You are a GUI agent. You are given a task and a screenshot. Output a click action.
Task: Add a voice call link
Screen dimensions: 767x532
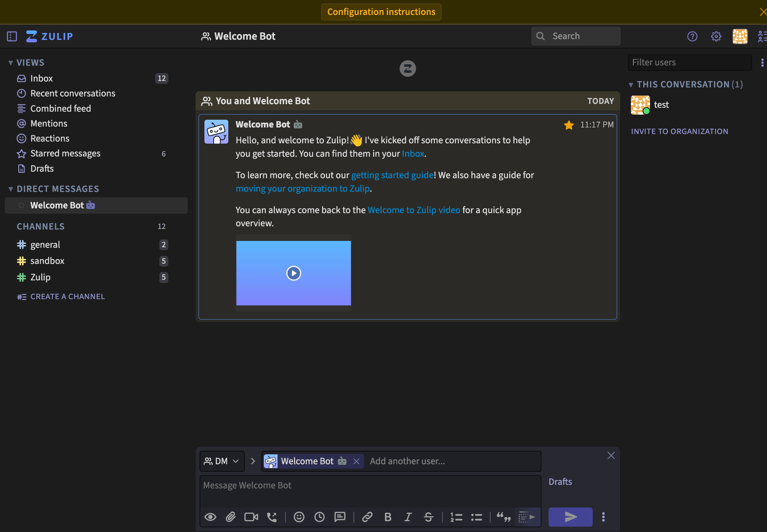pyautogui.click(x=272, y=517)
